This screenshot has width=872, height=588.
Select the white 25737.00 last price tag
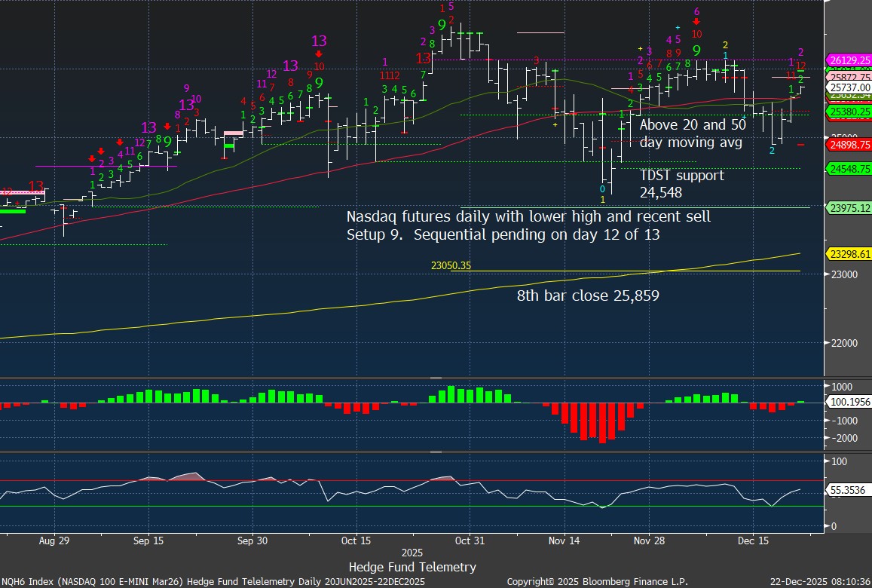(x=849, y=87)
